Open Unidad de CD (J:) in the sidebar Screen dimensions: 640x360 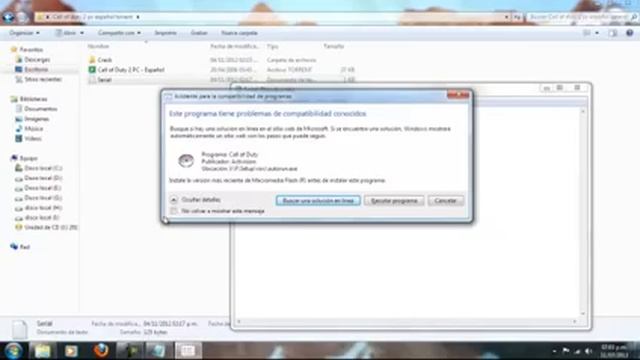tap(51, 227)
